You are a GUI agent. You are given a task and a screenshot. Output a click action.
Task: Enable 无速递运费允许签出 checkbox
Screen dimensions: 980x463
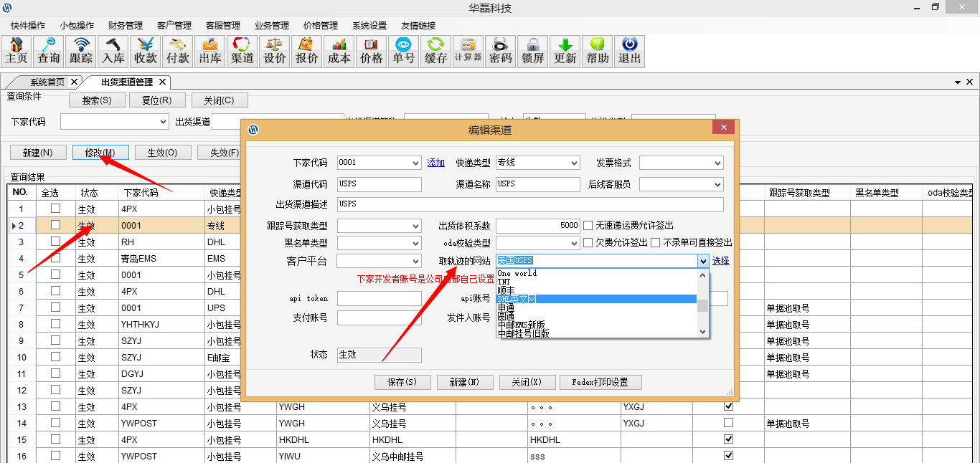click(588, 226)
